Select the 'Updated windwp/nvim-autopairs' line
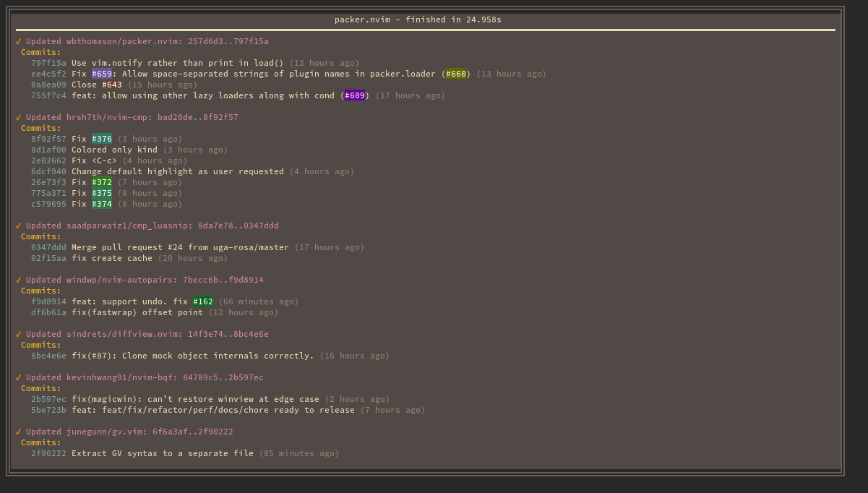The width and height of the screenshot is (868, 493). click(145, 280)
